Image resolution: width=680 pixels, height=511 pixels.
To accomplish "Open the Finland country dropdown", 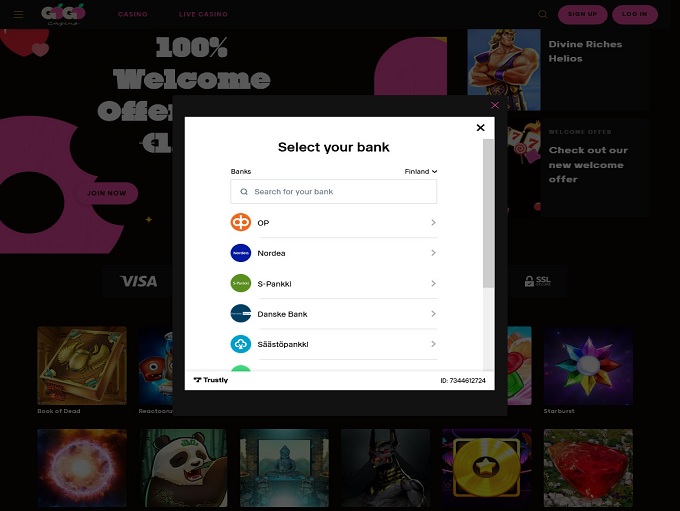I will [421, 171].
